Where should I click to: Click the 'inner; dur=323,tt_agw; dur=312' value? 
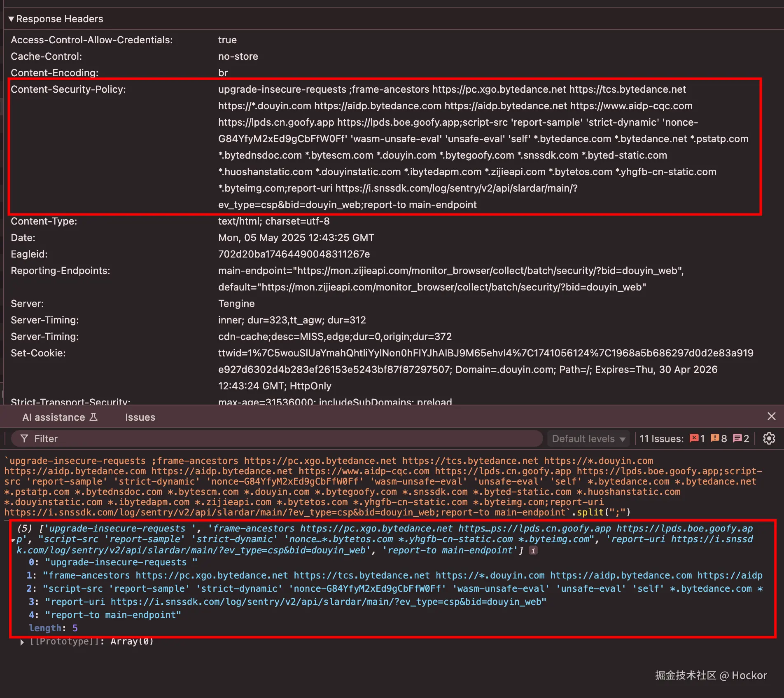point(292,320)
